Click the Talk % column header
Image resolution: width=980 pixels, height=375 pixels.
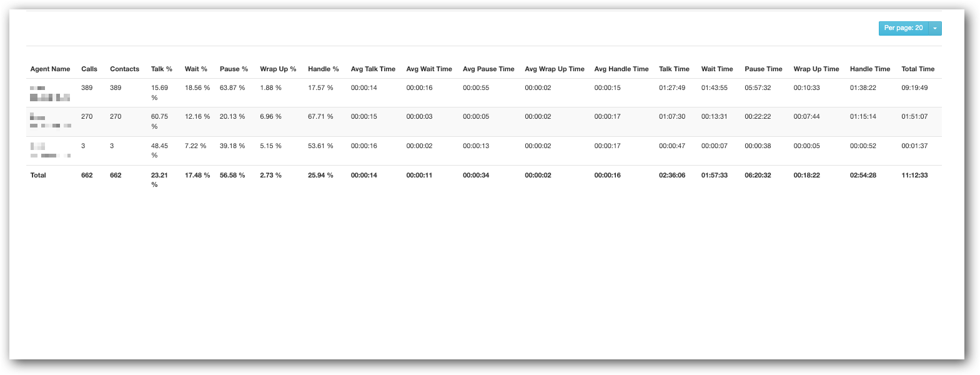pyautogui.click(x=162, y=69)
